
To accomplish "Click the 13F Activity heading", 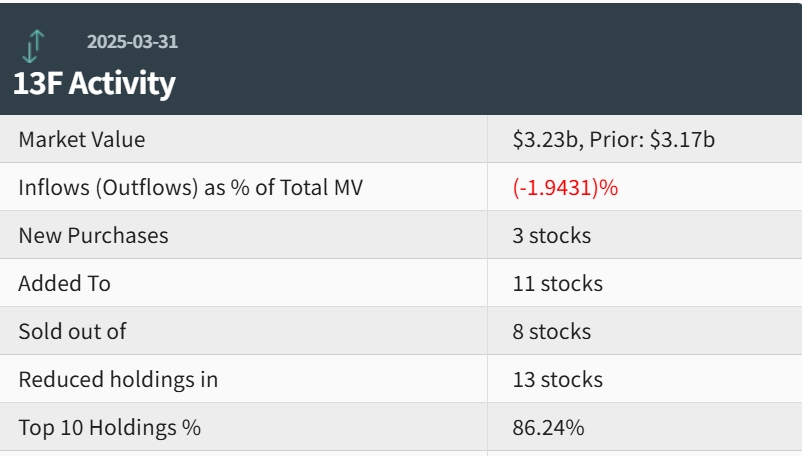I will (94, 83).
